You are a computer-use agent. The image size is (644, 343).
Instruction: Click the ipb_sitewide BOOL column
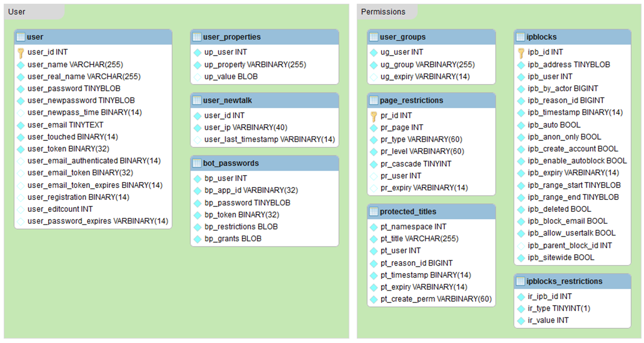click(561, 257)
